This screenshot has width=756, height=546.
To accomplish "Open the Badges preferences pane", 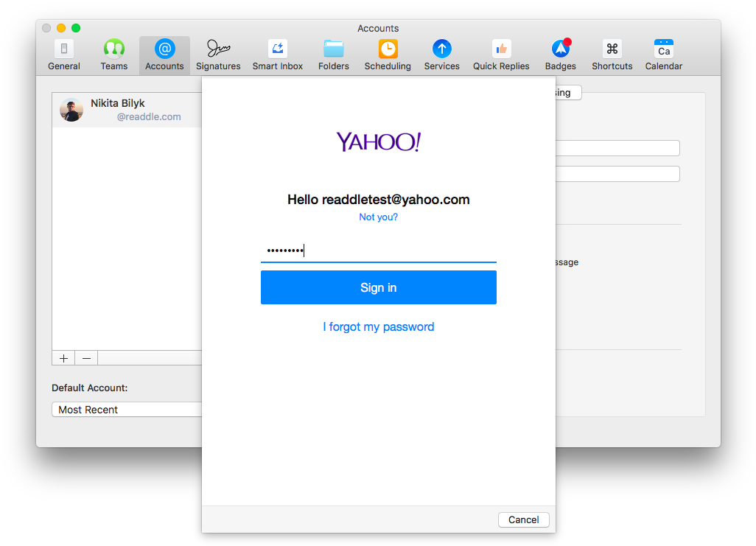I will tap(560, 55).
